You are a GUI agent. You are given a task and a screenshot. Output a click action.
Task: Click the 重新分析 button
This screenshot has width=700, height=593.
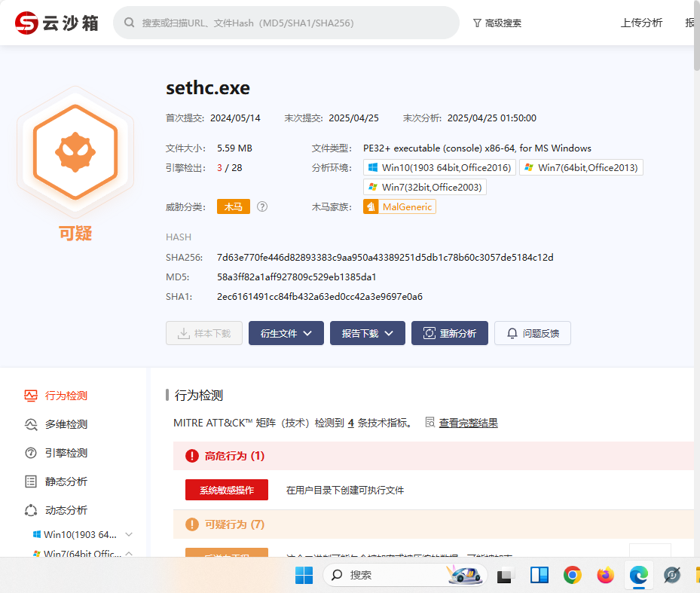[x=449, y=333]
